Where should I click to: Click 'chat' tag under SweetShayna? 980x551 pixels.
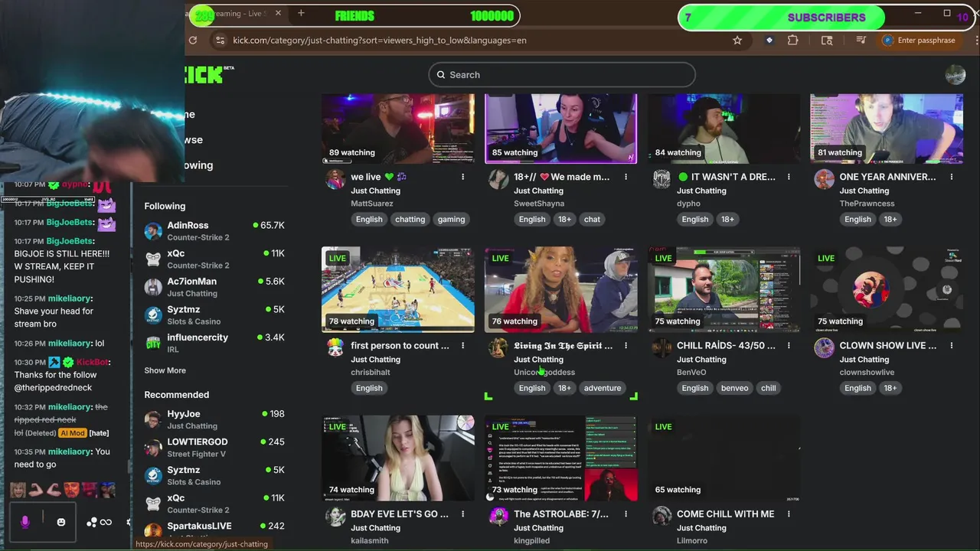pos(592,219)
